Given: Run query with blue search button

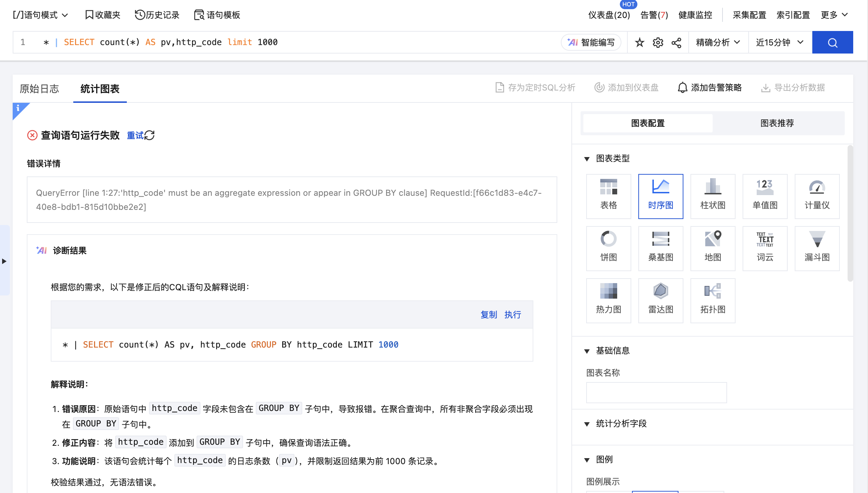Looking at the screenshot, I should [x=832, y=43].
